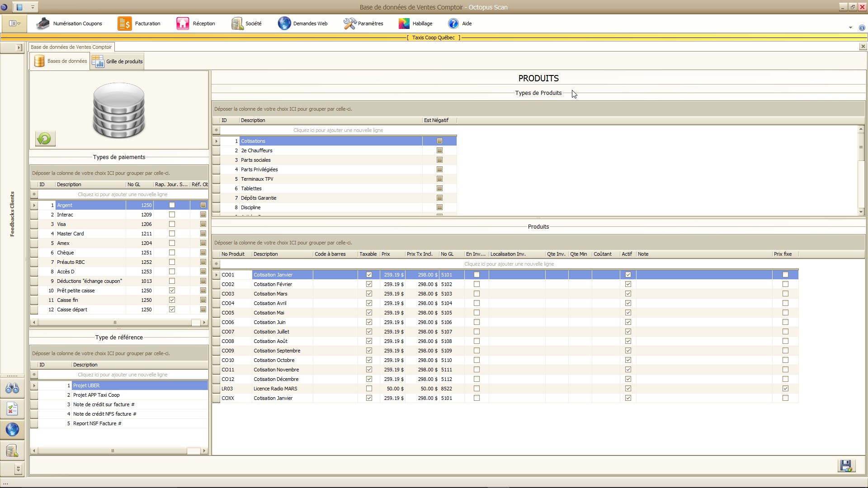
Task: Click binoculars search icon in sidebar
Action: coord(12,388)
